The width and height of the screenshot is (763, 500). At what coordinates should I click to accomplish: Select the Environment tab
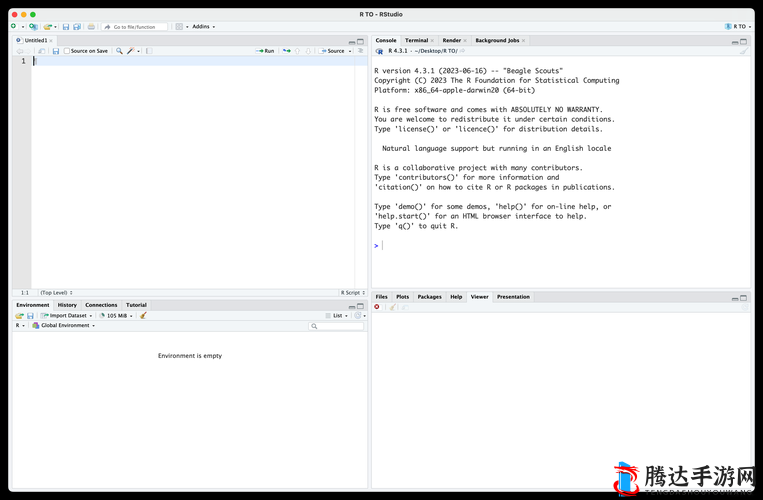click(x=33, y=305)
